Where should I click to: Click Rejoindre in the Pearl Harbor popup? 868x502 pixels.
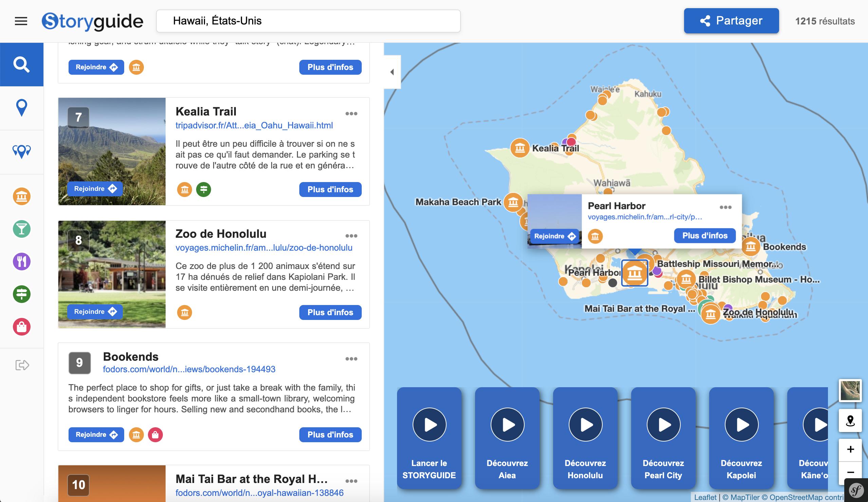coord(555,236)
